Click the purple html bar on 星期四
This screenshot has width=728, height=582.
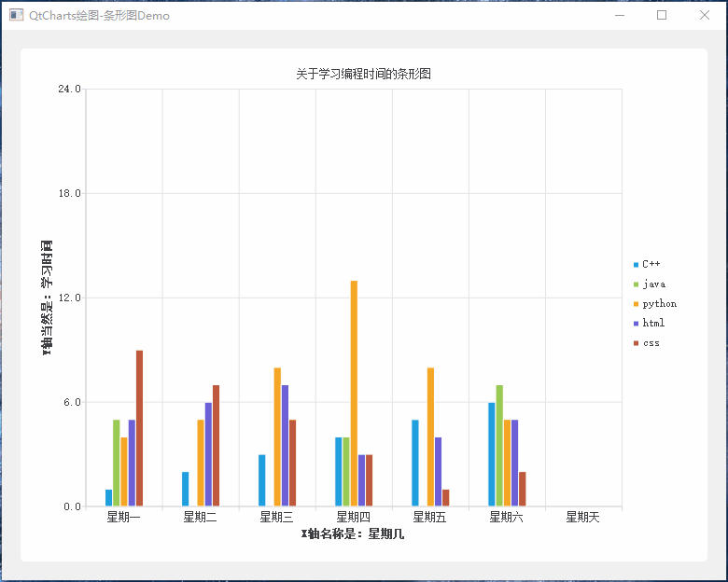(x=362, y=480)
